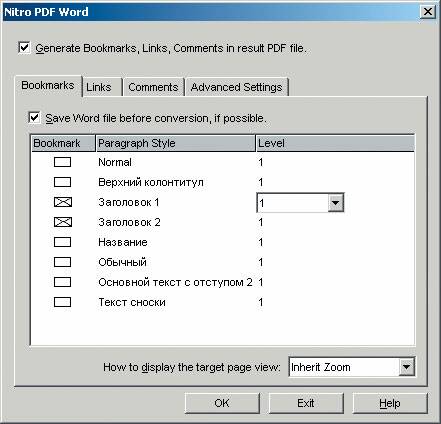Open the Comments tab
The image size is (441, 424).
pos(153,87)
